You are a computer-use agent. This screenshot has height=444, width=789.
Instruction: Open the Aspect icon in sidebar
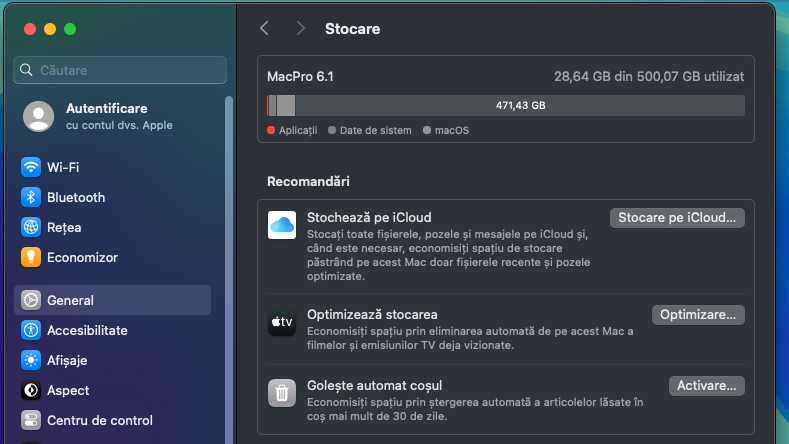click(31, 390)
